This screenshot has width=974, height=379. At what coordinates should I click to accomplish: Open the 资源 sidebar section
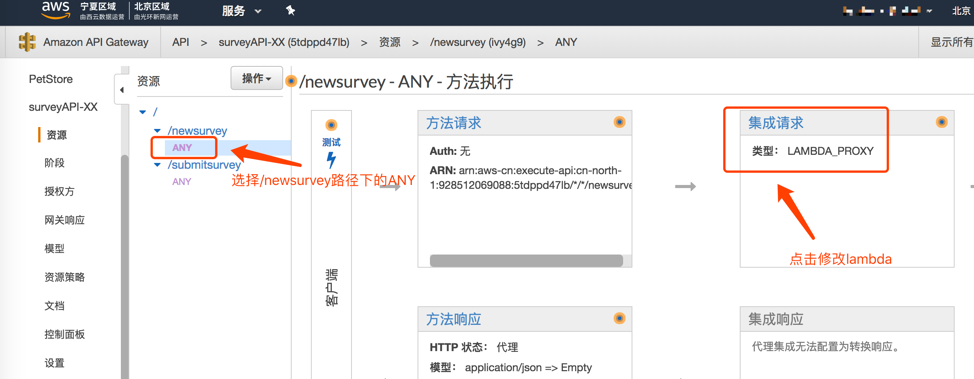point(57,135)
